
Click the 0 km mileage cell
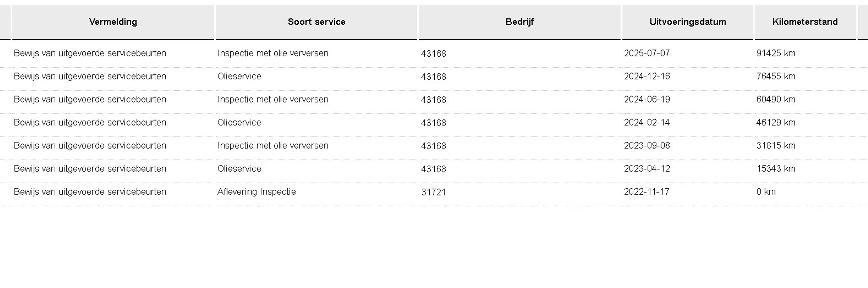(x=766, y=191)
